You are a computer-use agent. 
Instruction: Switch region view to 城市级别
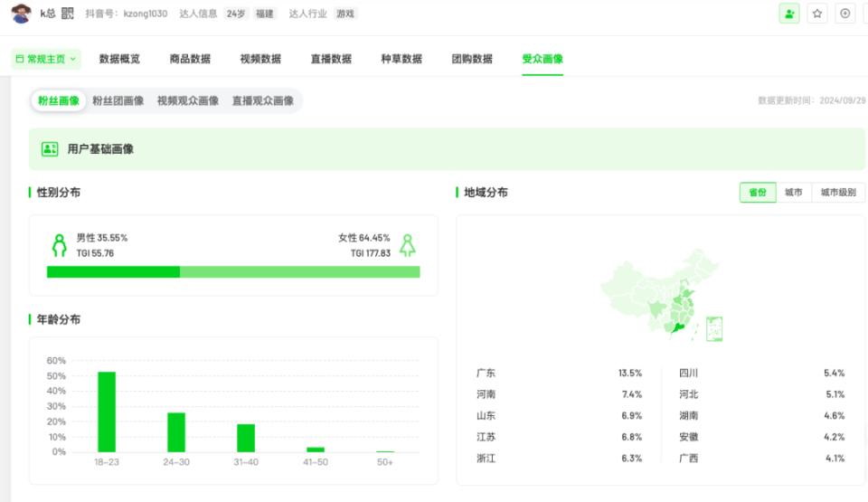click(x=838, y=193)
